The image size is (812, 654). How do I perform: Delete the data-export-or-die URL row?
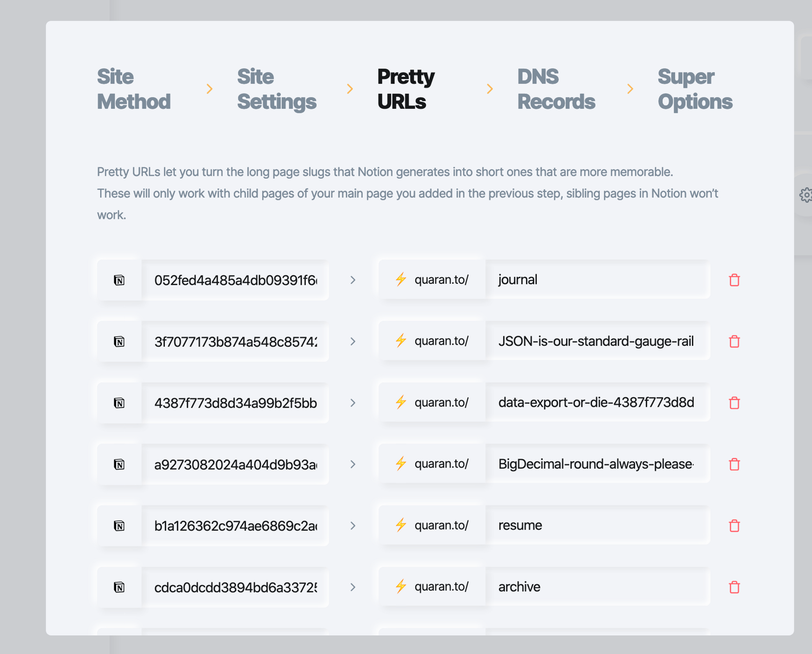pos(734,403)
